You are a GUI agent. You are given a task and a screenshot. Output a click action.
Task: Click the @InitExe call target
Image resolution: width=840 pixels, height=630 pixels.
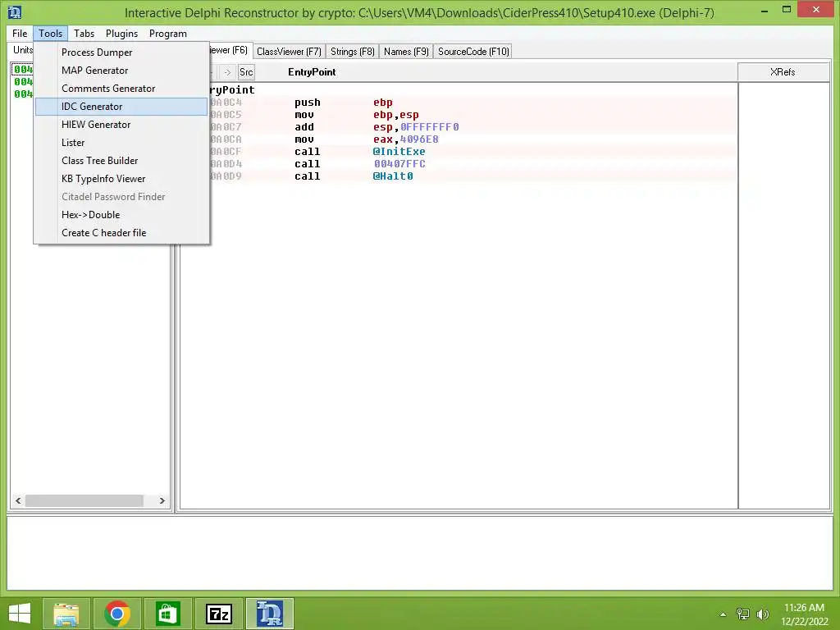click(399, 152)
